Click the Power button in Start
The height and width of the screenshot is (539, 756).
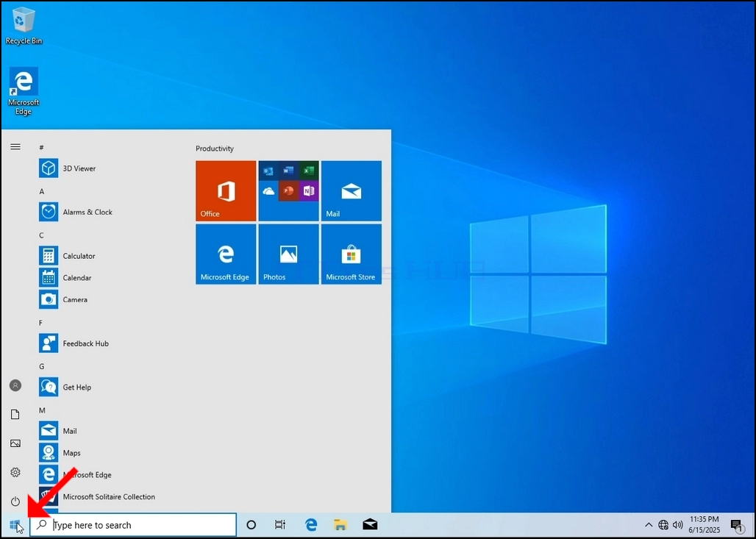[x=15, y=501]
